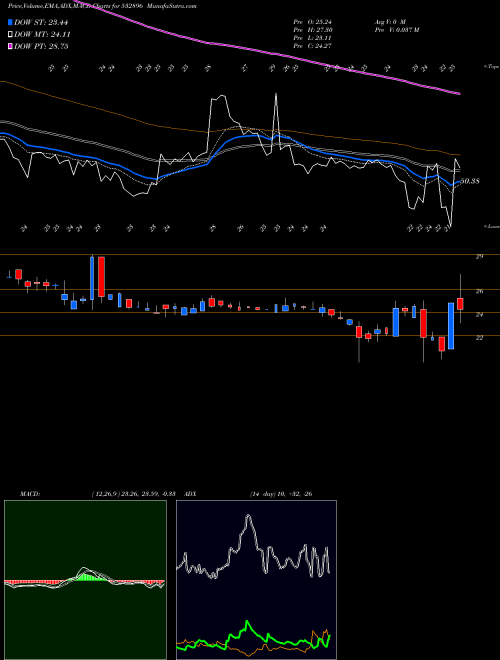The height and width of the screenshot is (660, 500).
Task: Click the 29 price axis label
Action: pyautogui.click(x=479, y=256)
